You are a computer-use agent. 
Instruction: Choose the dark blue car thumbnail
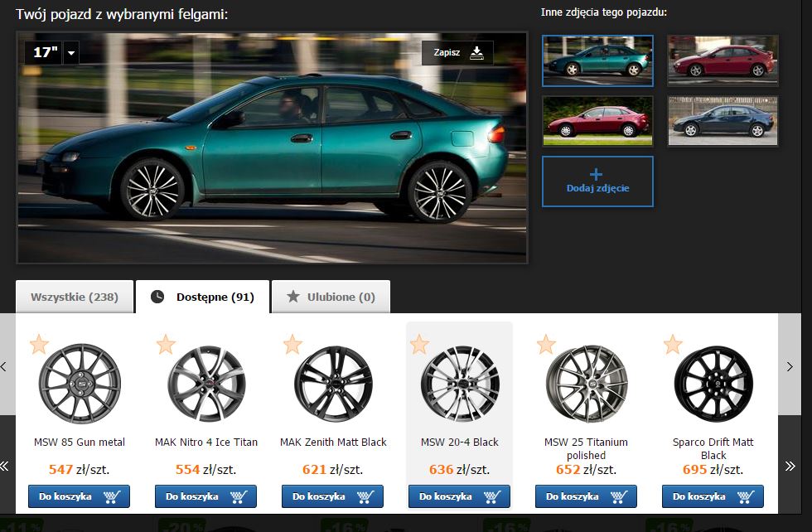pyautogui.click(x=723, y=121)
